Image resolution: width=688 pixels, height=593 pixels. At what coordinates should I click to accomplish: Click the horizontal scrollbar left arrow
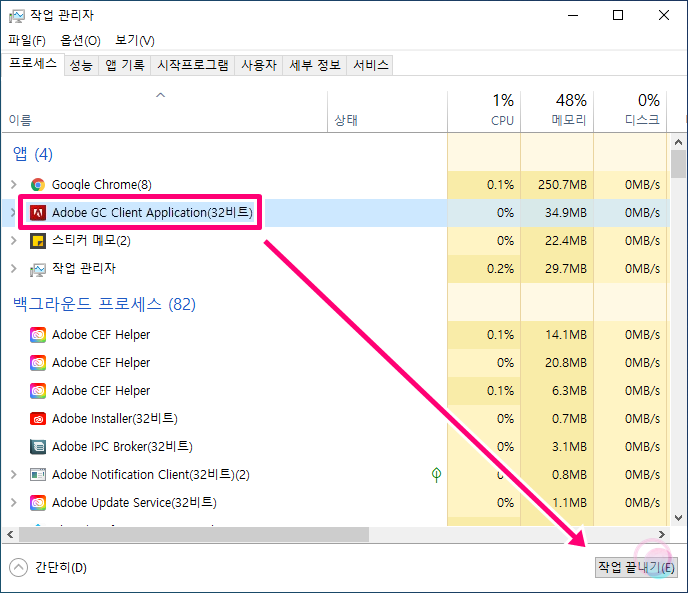[10, 535]
